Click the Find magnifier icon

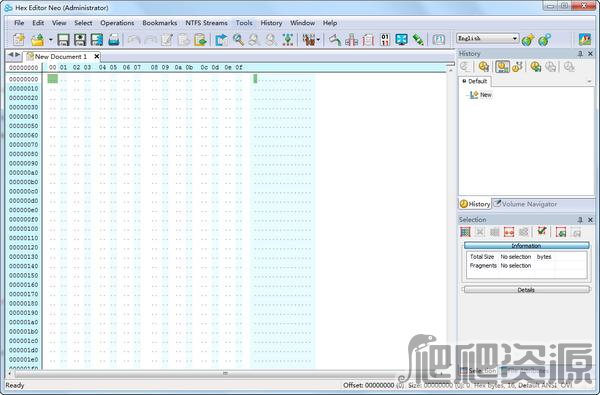[x=238, y=39]
